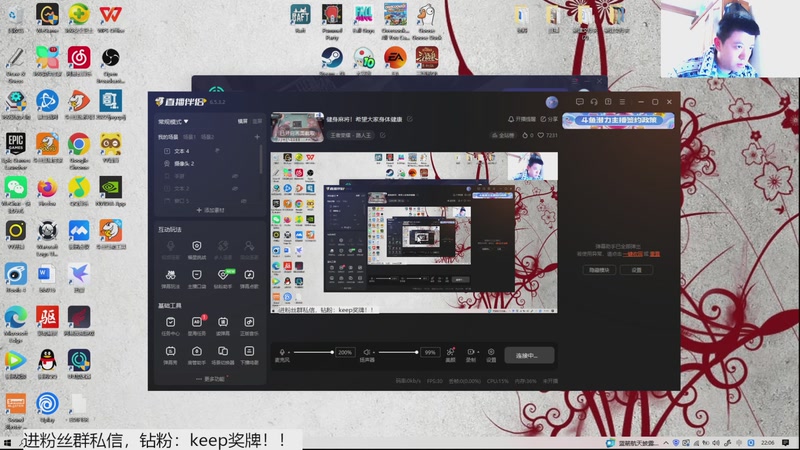Toggle visibility of 文本 2 source
This screenshot has height=450, width=800.
[x=235, y=188]
